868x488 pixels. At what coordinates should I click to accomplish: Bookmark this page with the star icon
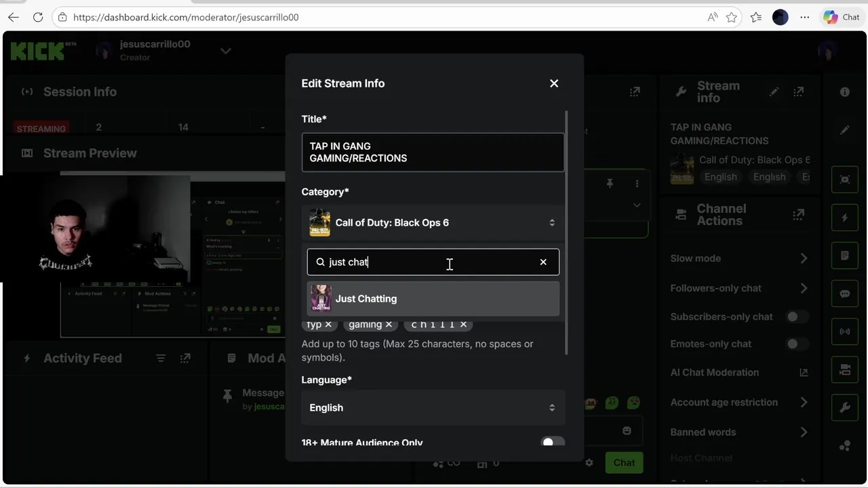tap(731, 17)
